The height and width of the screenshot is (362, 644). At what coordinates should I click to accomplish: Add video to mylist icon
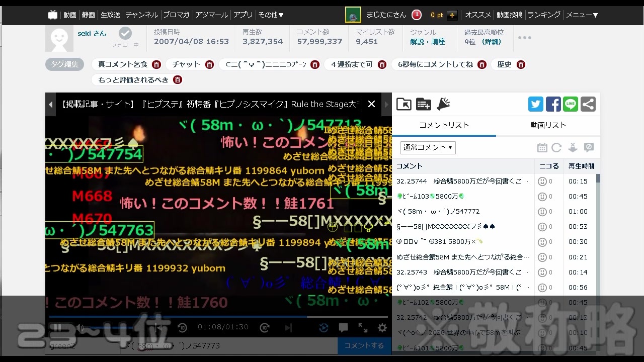424,104
